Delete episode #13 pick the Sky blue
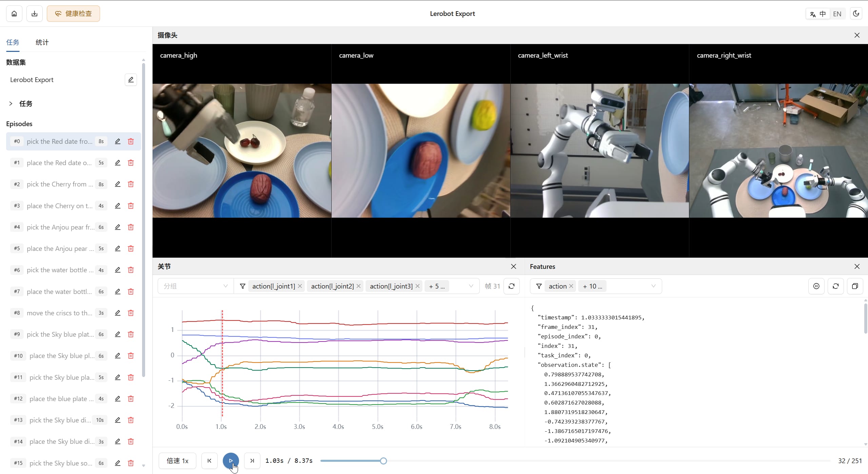The height and width of the screenshot is (474, 868). (x=131, y=420)
